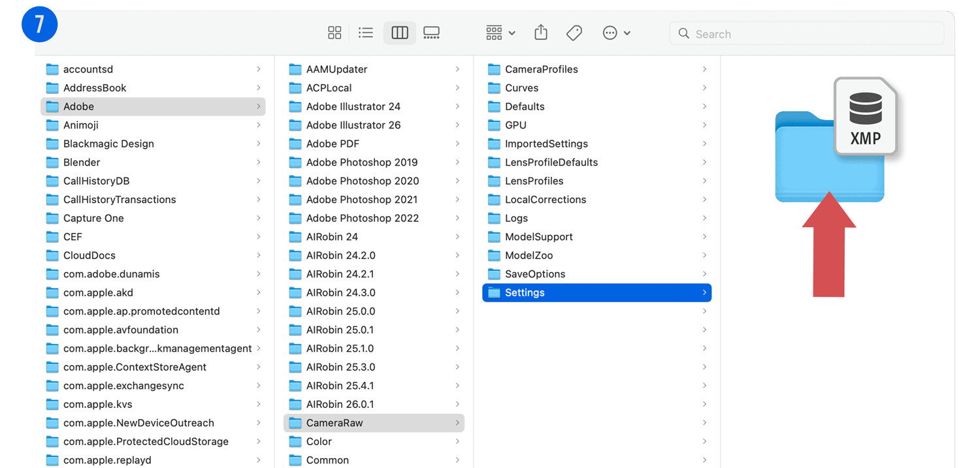Select the AIRobin 24 folder
This screenshot has width=980, height=468.
click(374, 236)
